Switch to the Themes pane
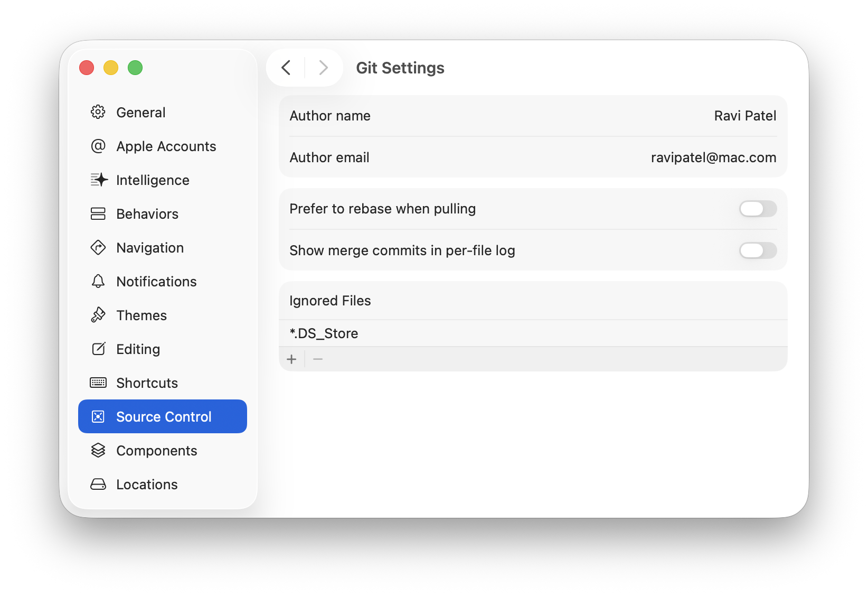Image resolution: width=868 pixels, height=596 pixels. 141,315
